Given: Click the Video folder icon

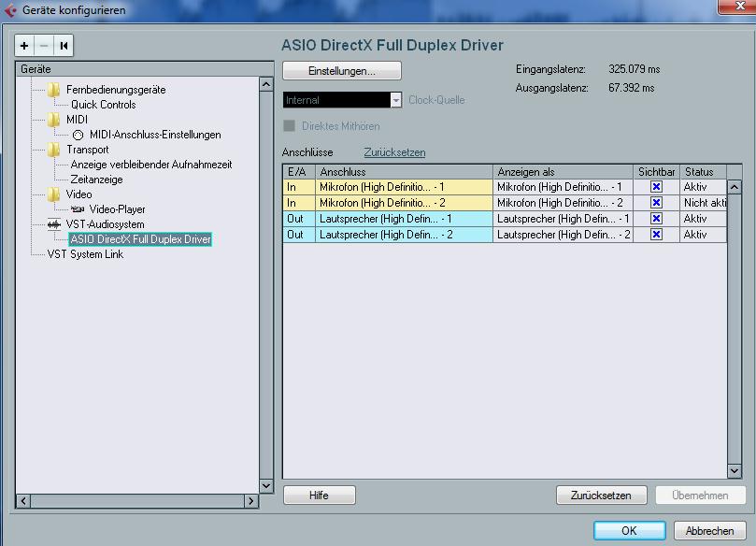Looking at the screenshot, I should [x=53, y=194].
